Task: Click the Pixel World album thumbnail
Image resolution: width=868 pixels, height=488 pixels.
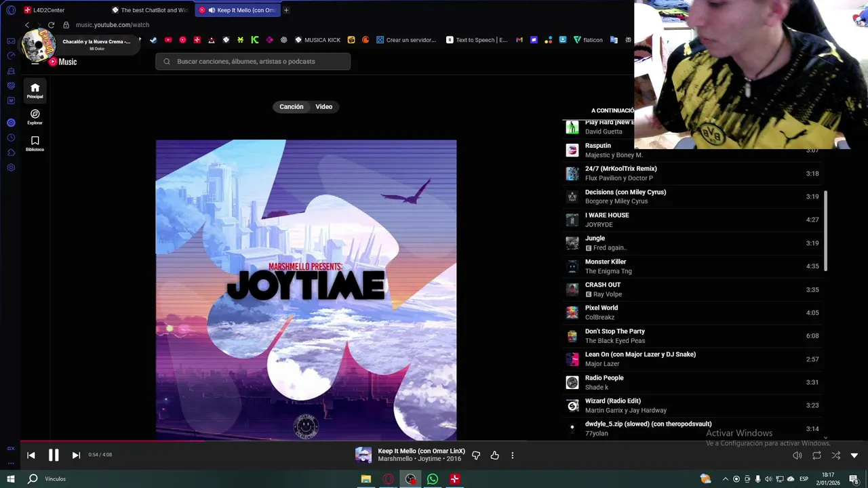Action: click(572, 312)
